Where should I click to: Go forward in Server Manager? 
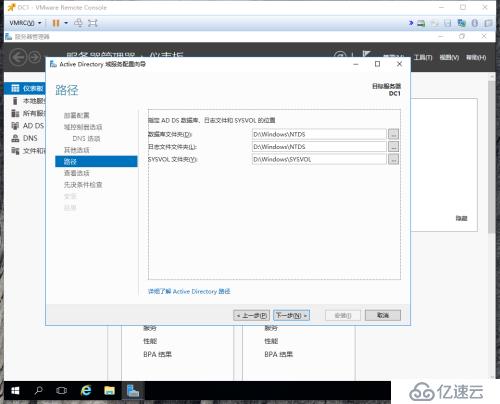point(35,57)
